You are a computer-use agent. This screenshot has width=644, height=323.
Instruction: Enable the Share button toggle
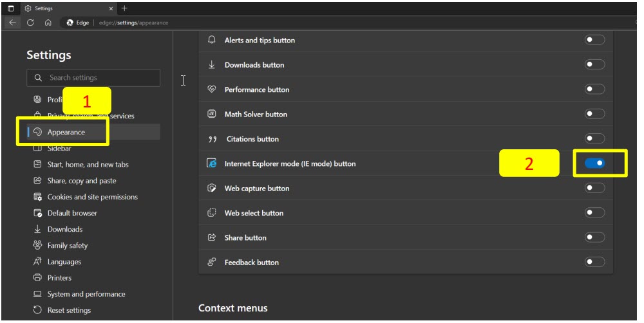coord(594,237)
